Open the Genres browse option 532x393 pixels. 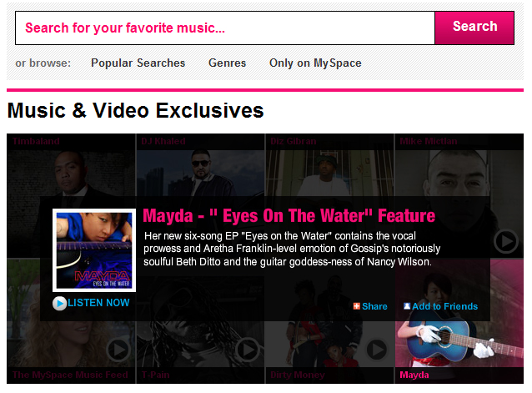[228, 63]
